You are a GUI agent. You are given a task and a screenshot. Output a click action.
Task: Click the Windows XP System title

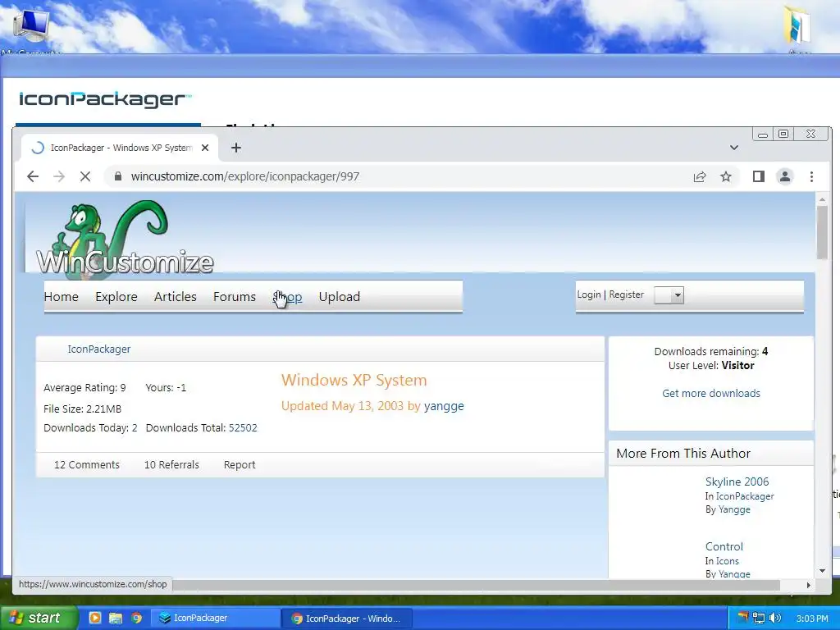coord(354,380)
